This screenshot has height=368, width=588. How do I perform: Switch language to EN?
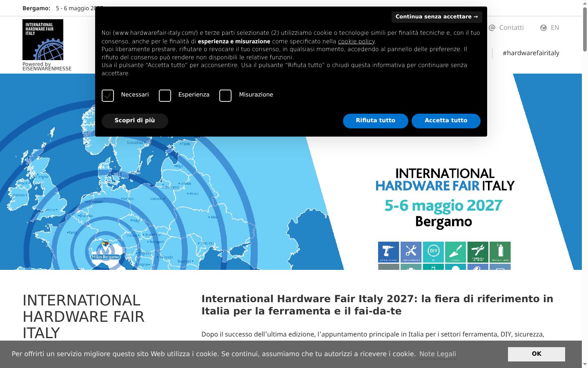point(555,28)
